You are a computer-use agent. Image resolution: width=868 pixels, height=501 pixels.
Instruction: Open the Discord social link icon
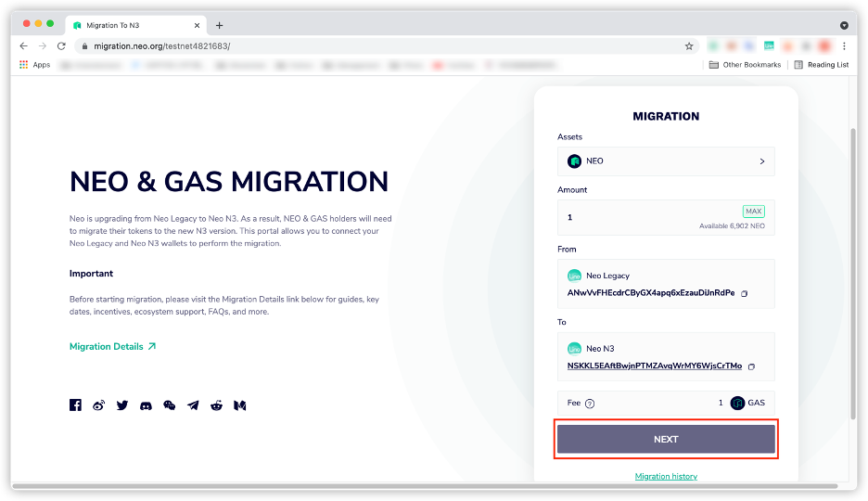146,405
